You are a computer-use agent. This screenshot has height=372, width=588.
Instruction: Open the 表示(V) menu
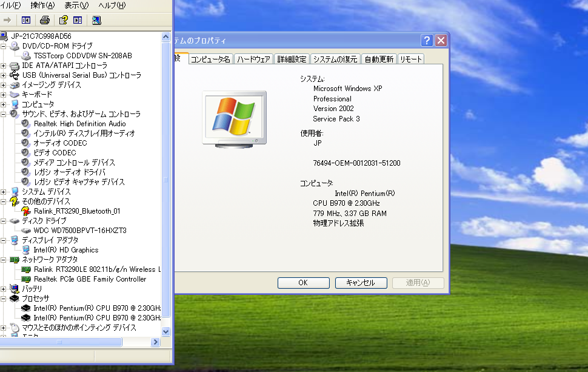click(x=76, y=5)
